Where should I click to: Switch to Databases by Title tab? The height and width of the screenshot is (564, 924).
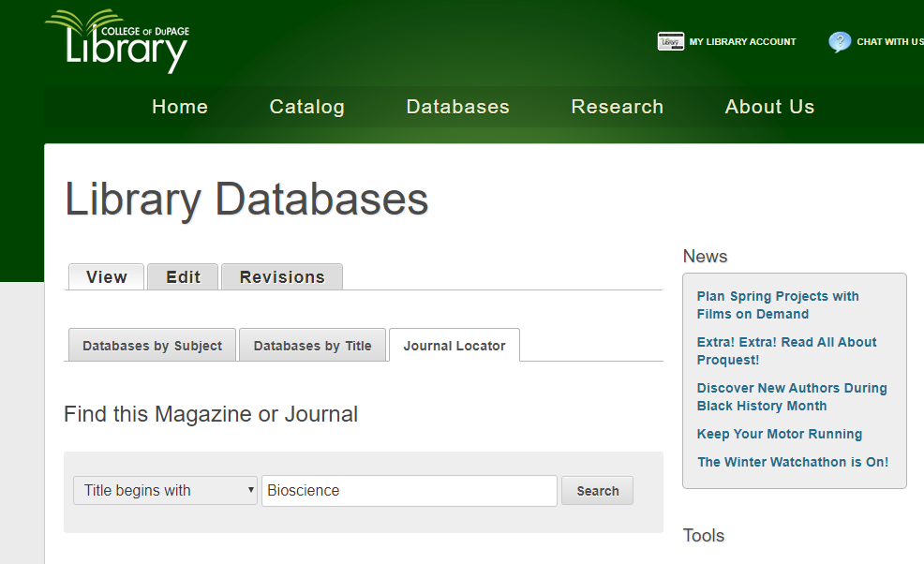click(312, 346)
